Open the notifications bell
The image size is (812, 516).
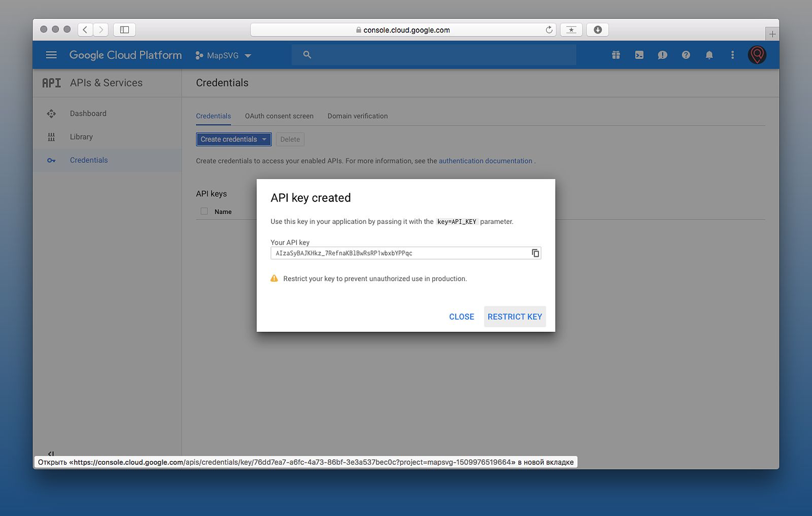[709, 55]
